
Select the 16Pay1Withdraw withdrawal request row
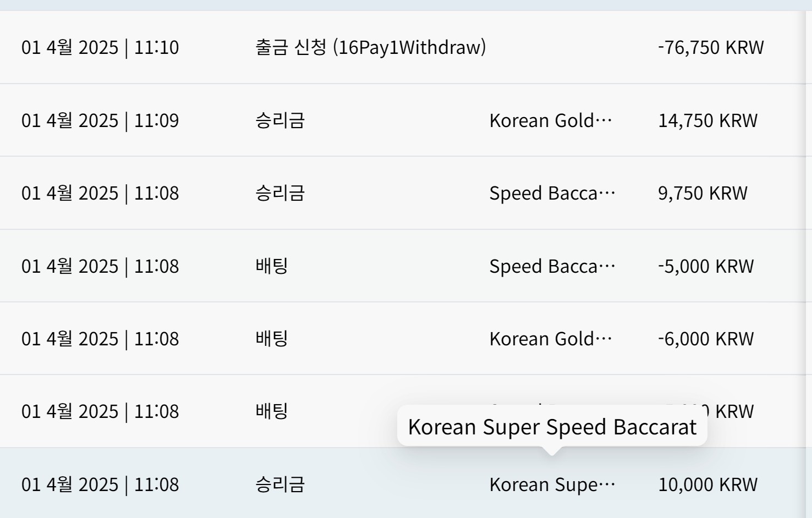coord(403,47)
